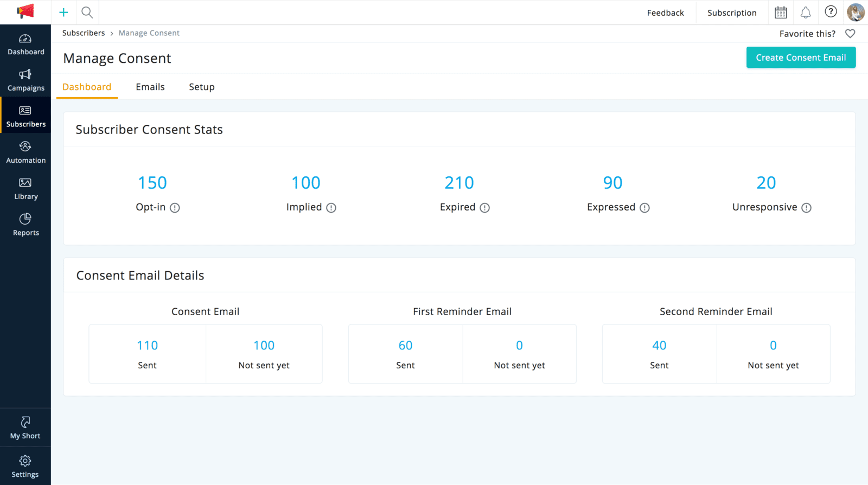Click Second Reminder Email column heading
Viewport: 868px width, 485px height.
tap(716, 311)
